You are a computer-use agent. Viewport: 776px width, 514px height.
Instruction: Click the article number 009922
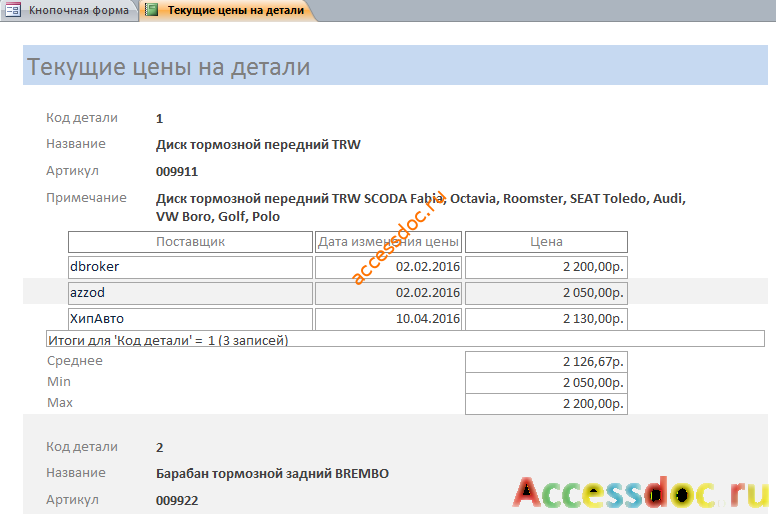pos(177,501)
